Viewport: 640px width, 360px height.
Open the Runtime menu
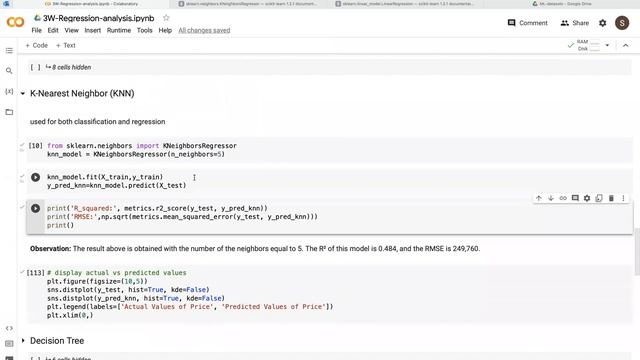pyautogui.click(x=119, y=30)
